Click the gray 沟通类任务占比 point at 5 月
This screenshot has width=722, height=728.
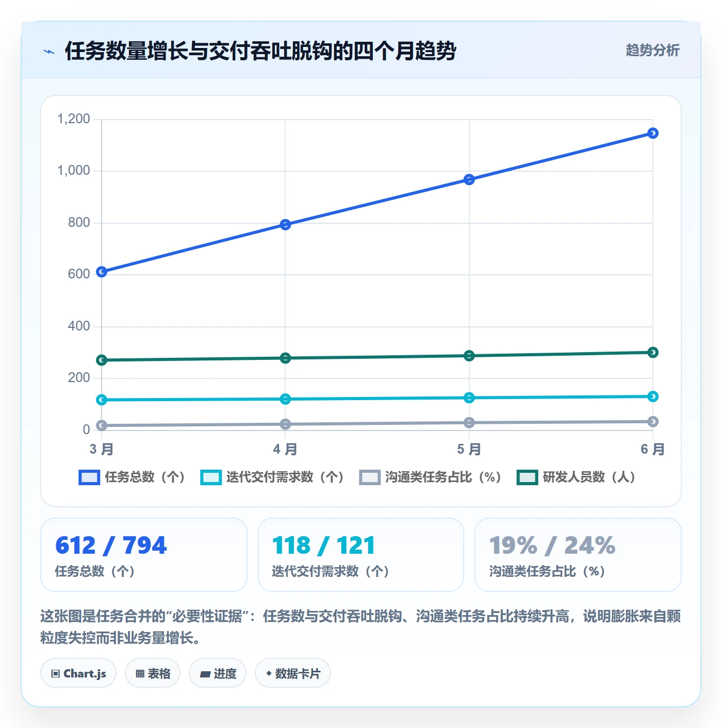pos(469,423)
